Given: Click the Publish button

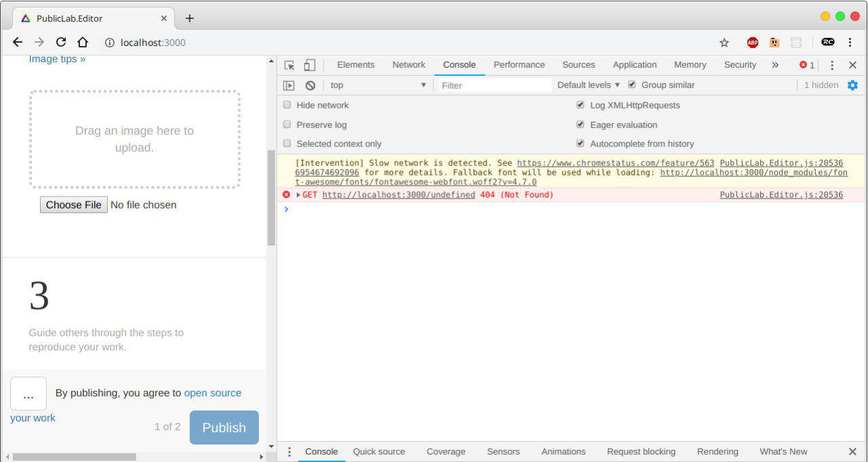Looking at the screenshot, I should coord(224,427).
